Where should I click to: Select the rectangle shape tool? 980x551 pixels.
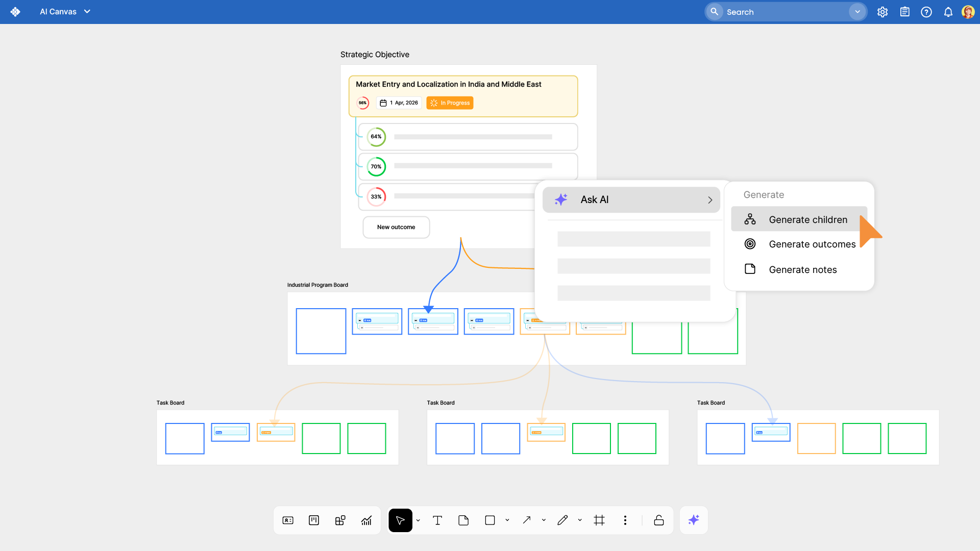pos(490,520)
